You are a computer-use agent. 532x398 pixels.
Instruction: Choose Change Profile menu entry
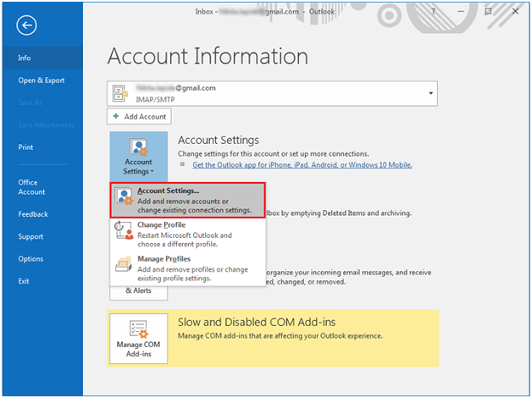(x=187, y=235)
